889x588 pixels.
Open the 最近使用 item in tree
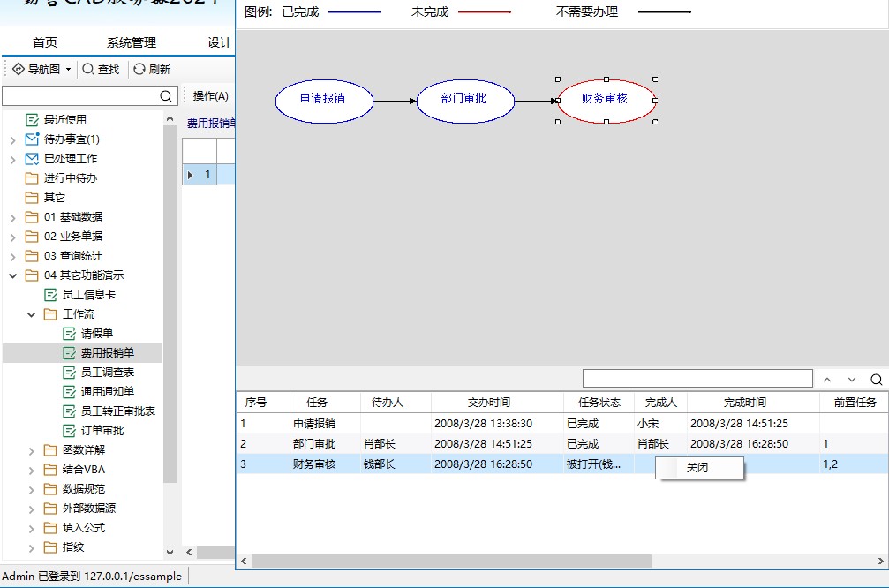(x=64, y=120)
